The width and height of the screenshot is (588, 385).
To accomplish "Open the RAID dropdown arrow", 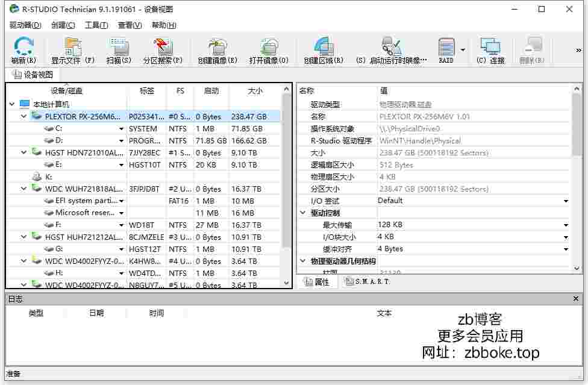I will click(463, 49).
